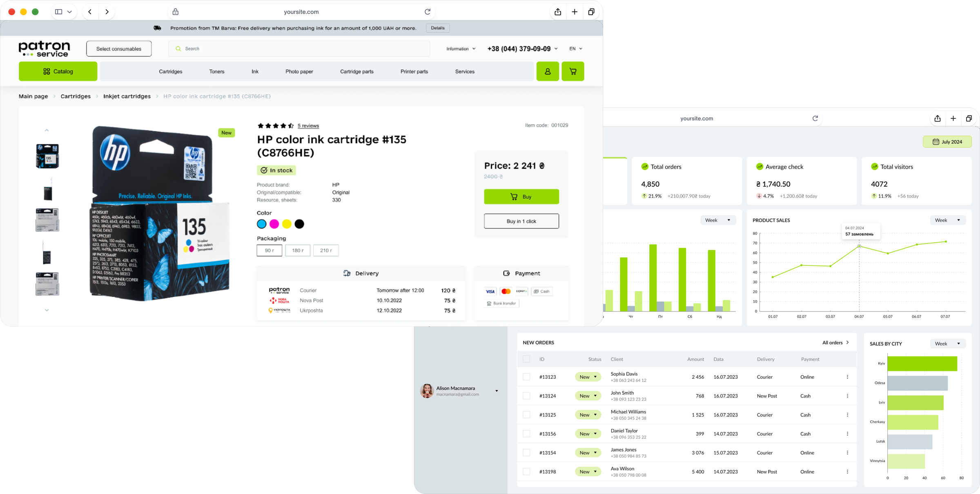Toggle the browser sidebar icon

[x=59, y=12]
